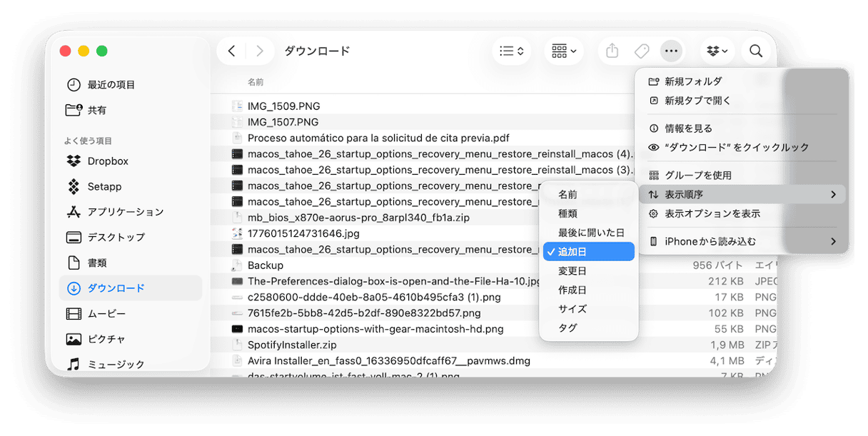Select The-Preferences-dialog-box jpg file
868x436 pixels.
click(x=393, y=281)
